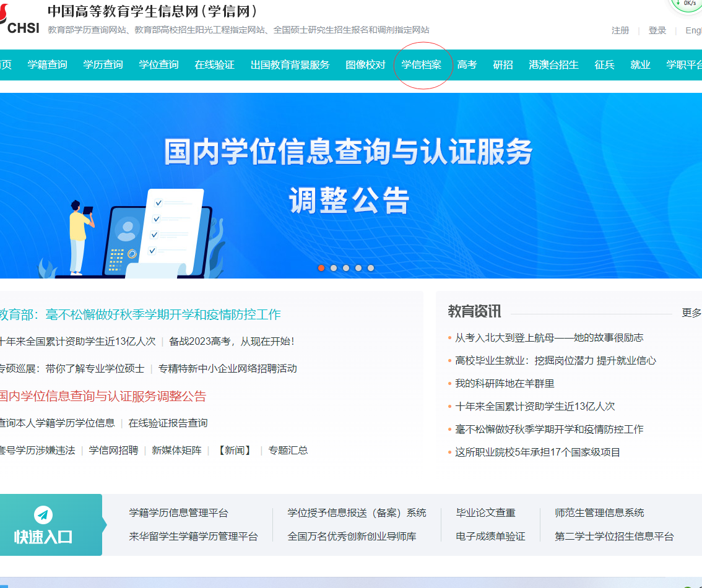Open 毕业论文查重 quick link

pyautogui.click(x=486, y=513)
